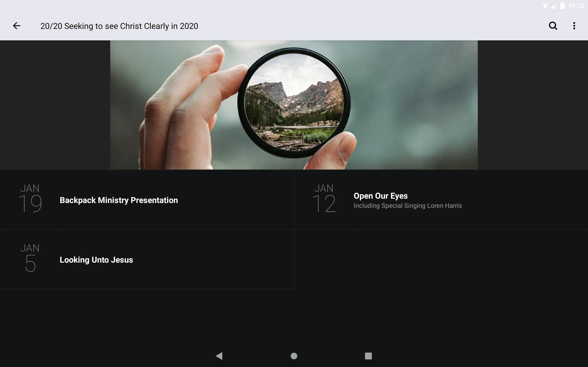This screenshot has width=588, height=367.
Task: Check battery icon in status bar
Action: pyautogui.click(x=561, y=5)
